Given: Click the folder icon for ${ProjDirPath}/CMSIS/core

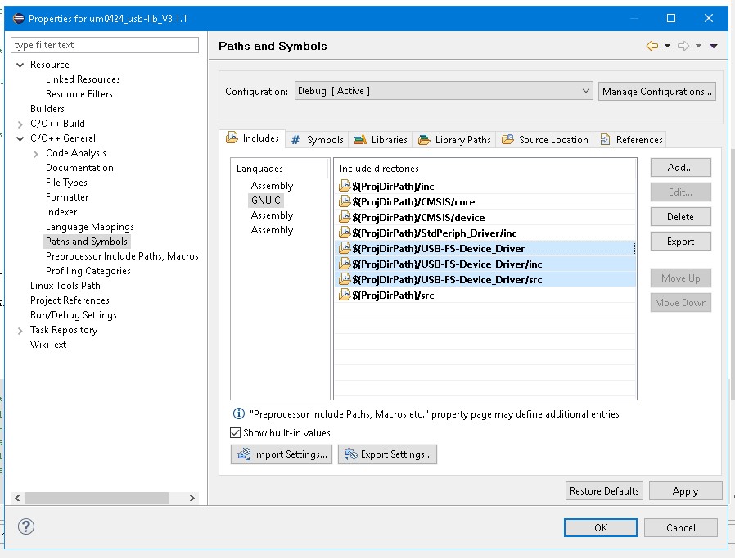Looking at the screenshot, I should 345,202.
